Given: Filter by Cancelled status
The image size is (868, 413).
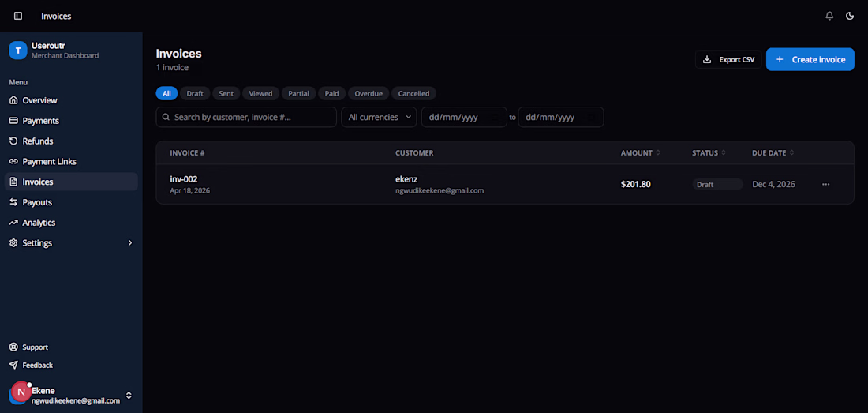Looking at the screenshot, I should pyautogui.click(x=414, y=93).
